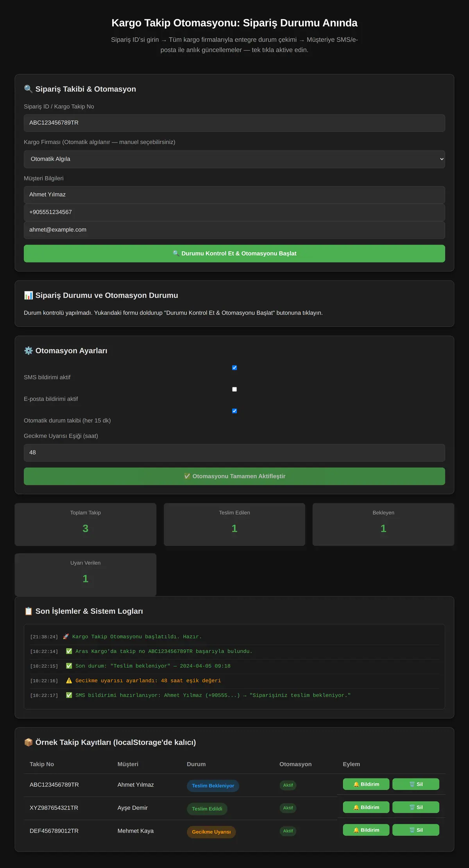Disable the SMS bildirimi aktif checkbox

[234, 368]
